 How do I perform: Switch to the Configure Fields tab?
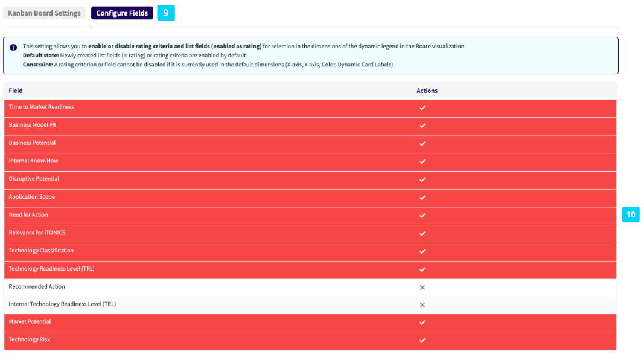pos(122,13)
